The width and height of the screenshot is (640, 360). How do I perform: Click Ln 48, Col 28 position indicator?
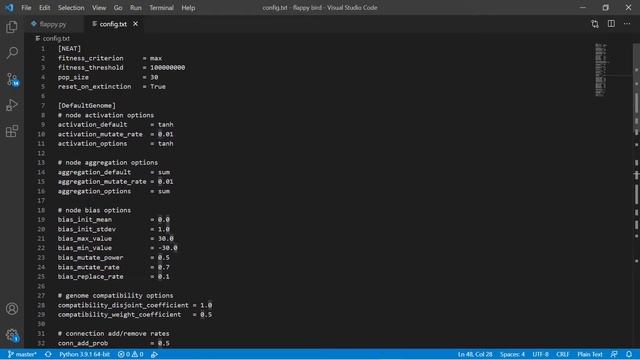[475, 354]
